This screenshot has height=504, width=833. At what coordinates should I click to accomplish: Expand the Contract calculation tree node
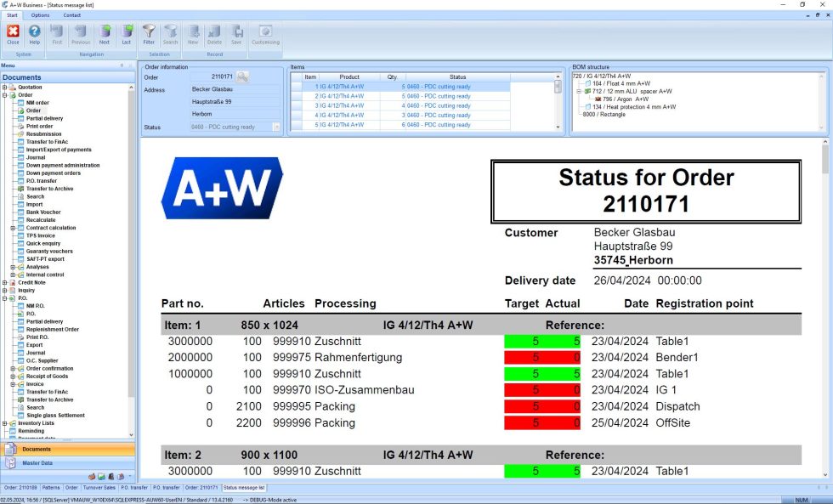point(14,228)
